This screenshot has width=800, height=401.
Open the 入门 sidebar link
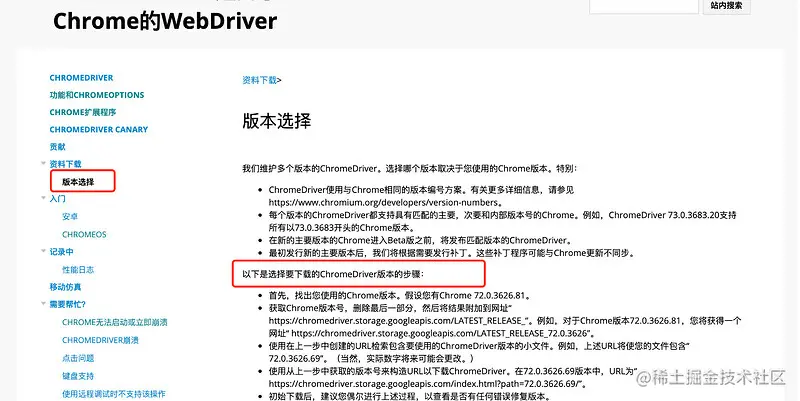pyautogui.click(x=57, y=198)
